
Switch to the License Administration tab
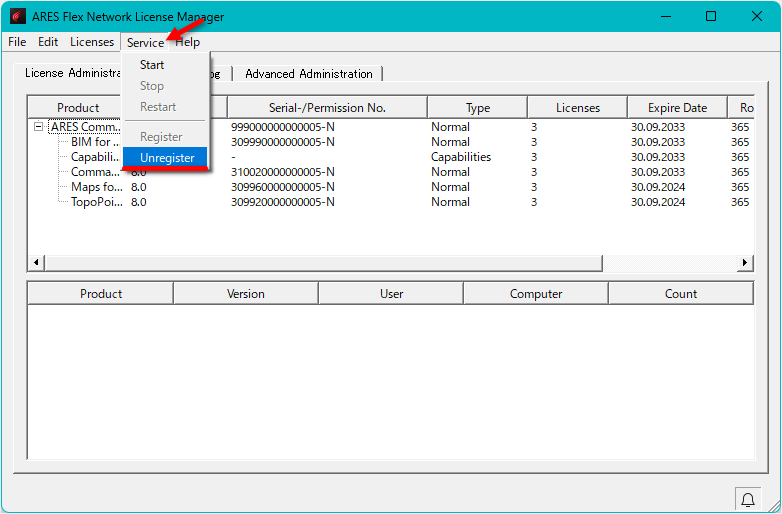[x=73, y=73]
